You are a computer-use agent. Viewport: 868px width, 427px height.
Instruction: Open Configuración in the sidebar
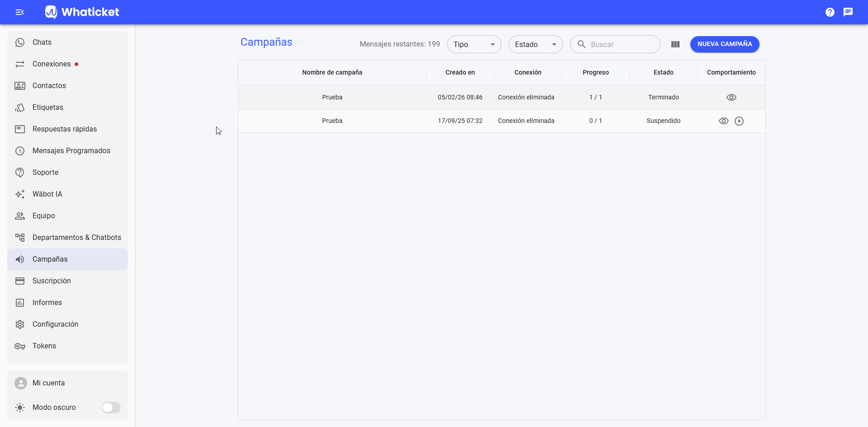[x=68, y=324]
